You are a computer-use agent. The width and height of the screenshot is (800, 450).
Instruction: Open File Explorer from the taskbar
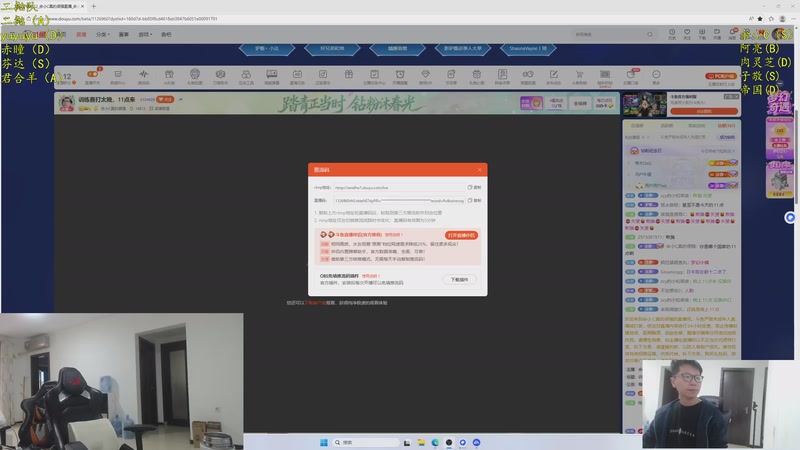pos(421,442)
